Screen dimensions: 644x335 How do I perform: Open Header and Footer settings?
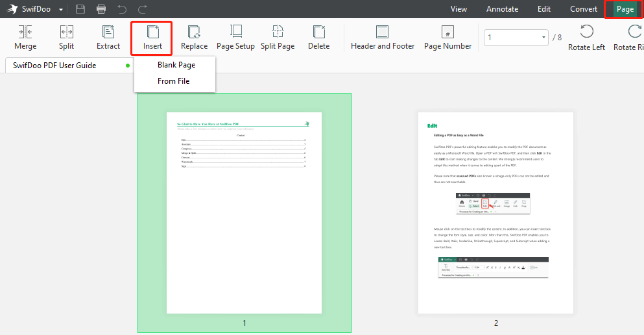click(x=383, y=38)
